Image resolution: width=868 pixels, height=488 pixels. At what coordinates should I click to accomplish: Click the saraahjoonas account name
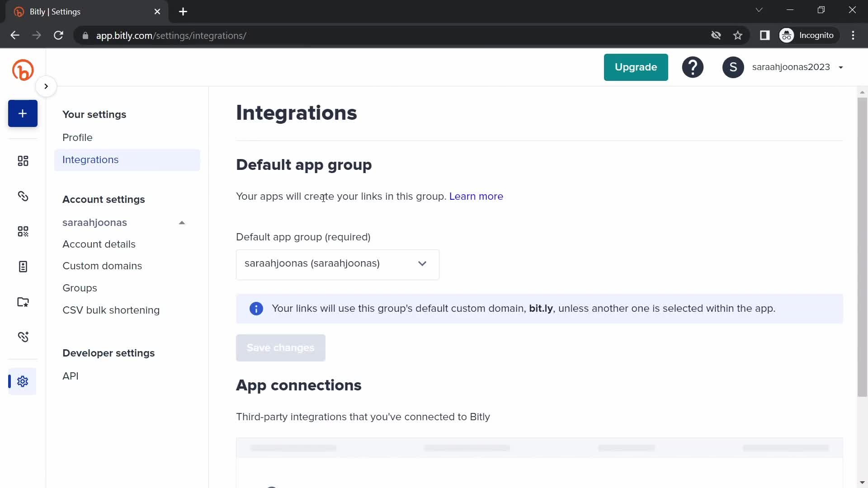pos(94,223)
